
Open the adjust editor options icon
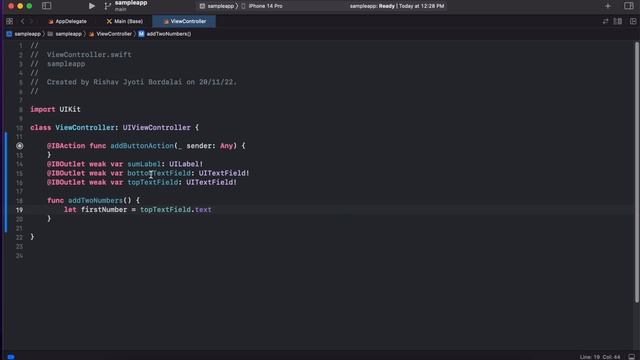pos(618,21)
